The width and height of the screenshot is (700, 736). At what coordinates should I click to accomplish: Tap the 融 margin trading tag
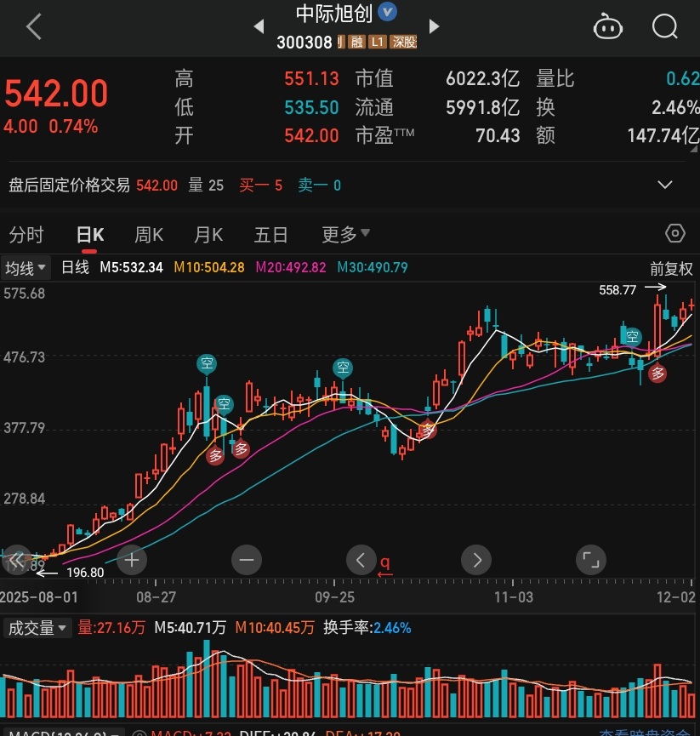click(x=357, y=43)
